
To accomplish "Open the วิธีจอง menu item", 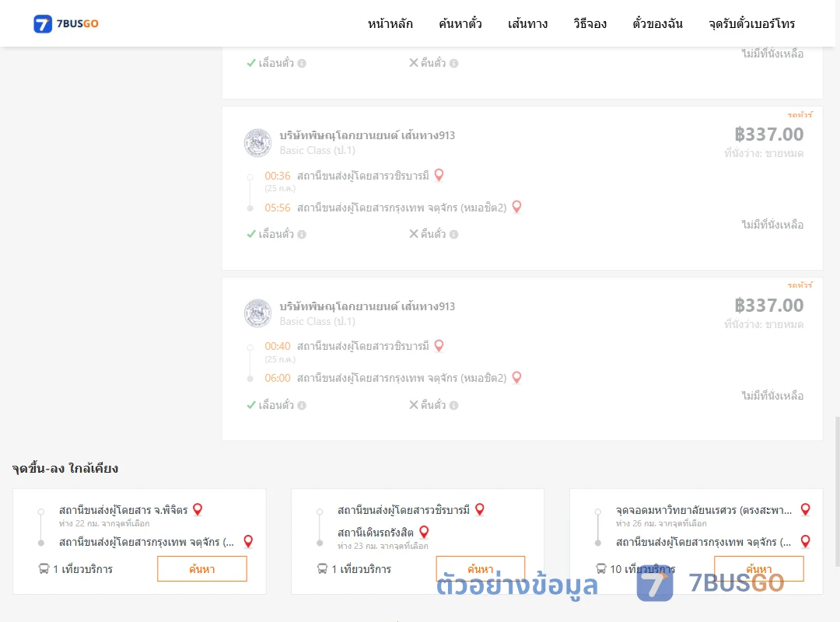I will [590, 23].
